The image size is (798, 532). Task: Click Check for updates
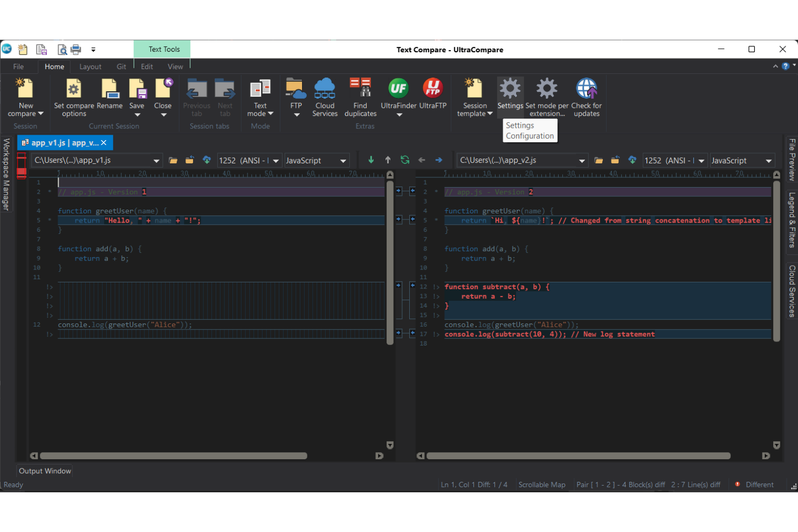pos(587,98)
